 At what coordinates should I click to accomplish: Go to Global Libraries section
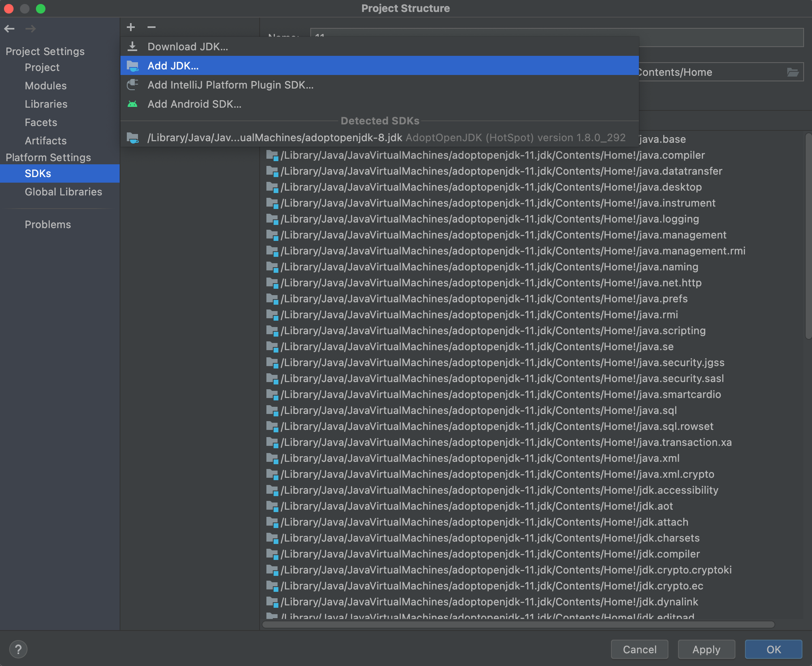(x=63, y=192)
